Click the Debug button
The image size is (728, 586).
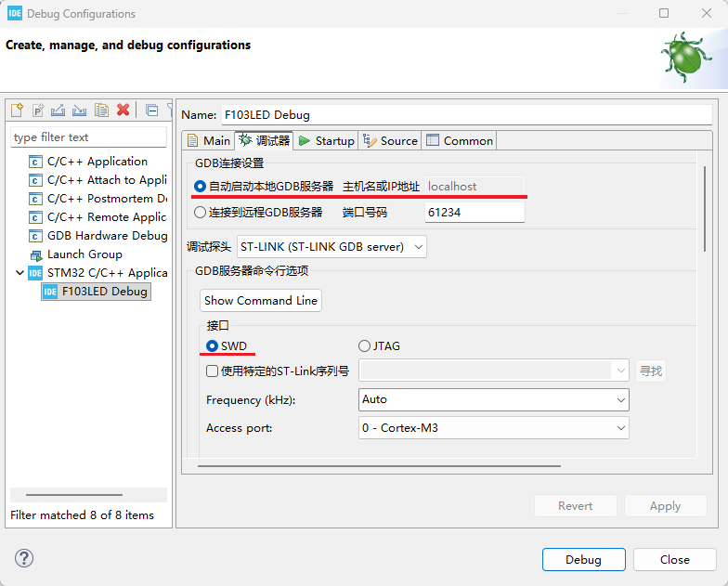tap(583, 560)
